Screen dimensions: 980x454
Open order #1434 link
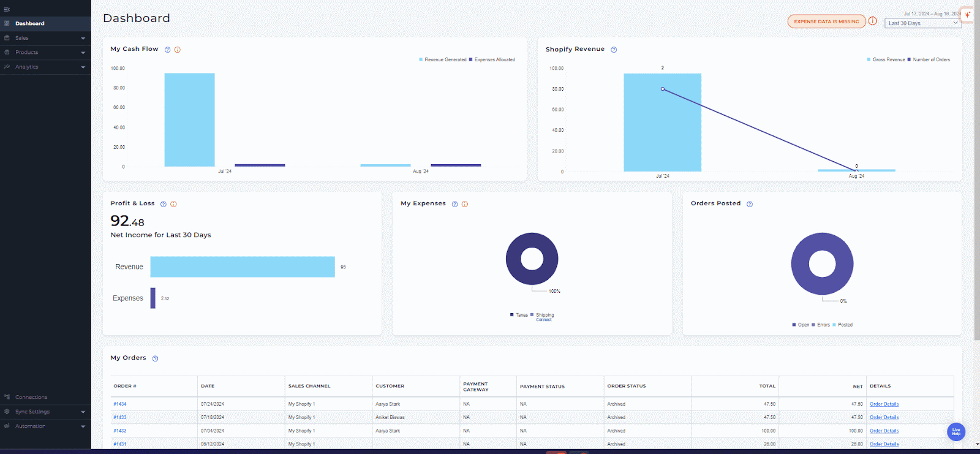[x=120, y=404]
